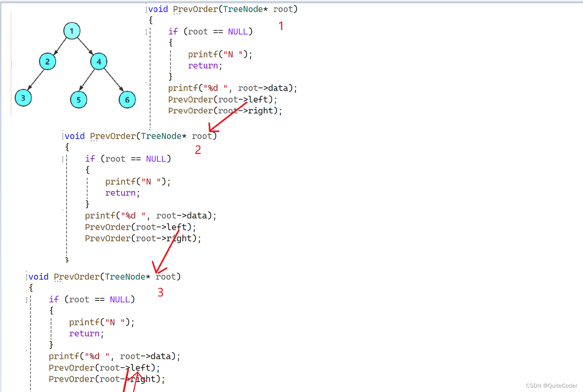This screenshot has width=583, height=392.
Task: Click printf("%d ", root->data) in the middle block
Action: click(x=151, y=216)
